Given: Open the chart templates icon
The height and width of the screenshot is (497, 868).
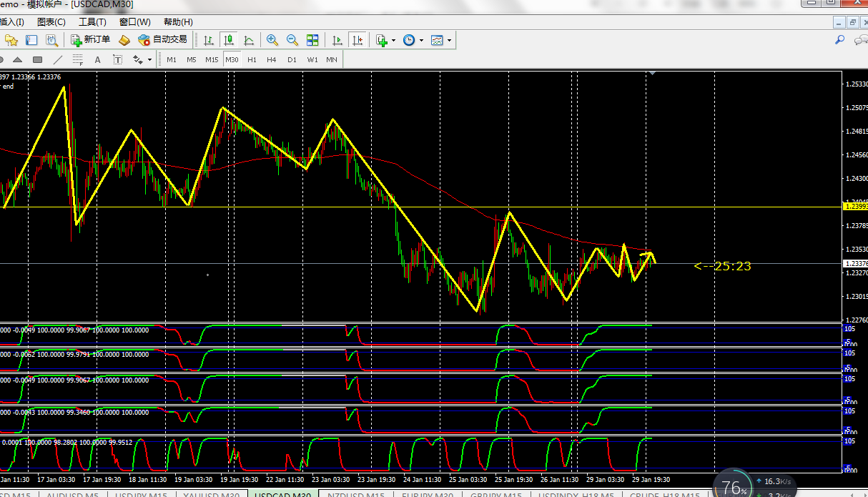Looking at the screenshot, I should tap(437, 40).
